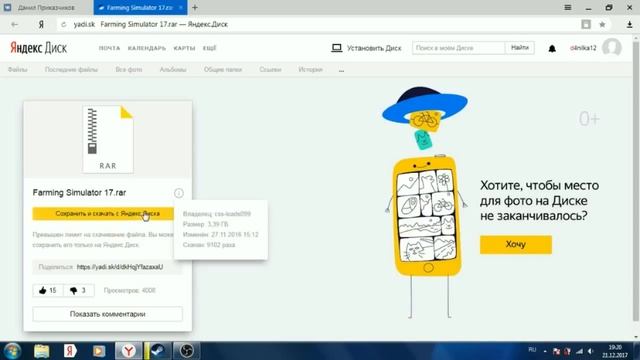Open Windows Start menu

click(12, 351)
